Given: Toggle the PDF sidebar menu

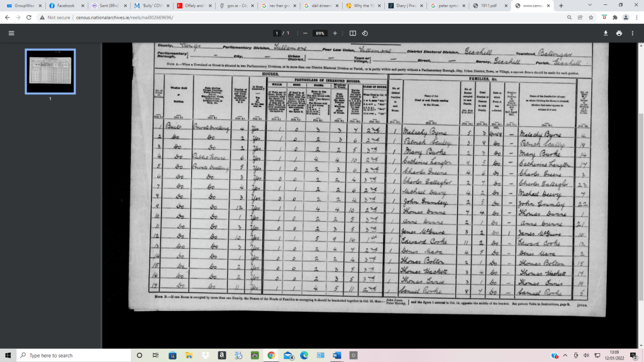Looking at the screenshot, I should [11, 33].
